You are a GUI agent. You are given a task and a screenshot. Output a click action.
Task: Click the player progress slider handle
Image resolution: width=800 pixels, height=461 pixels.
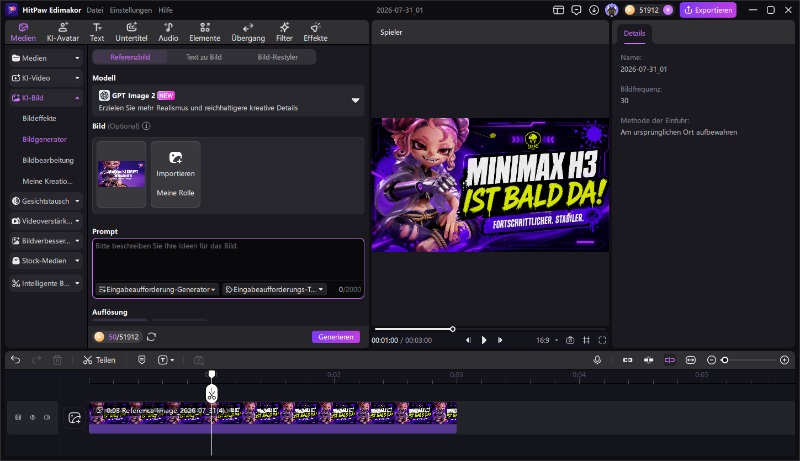pos(453,329)
